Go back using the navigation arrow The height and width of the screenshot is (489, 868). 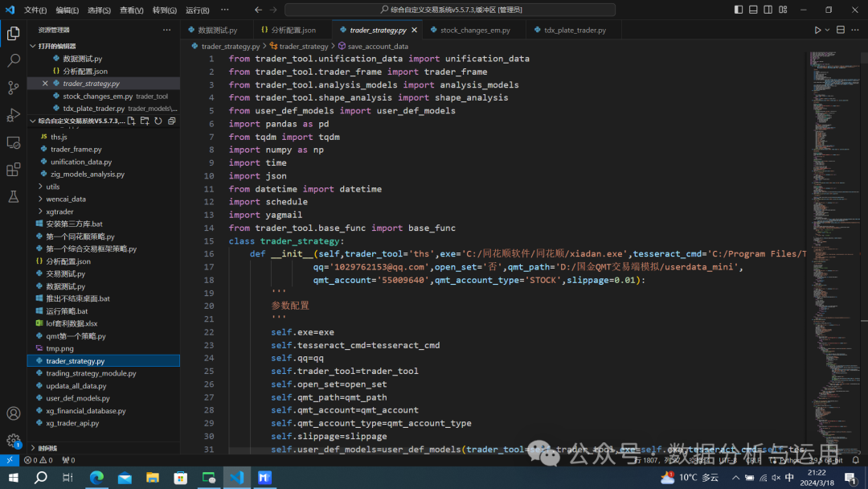tap(259, 10)
